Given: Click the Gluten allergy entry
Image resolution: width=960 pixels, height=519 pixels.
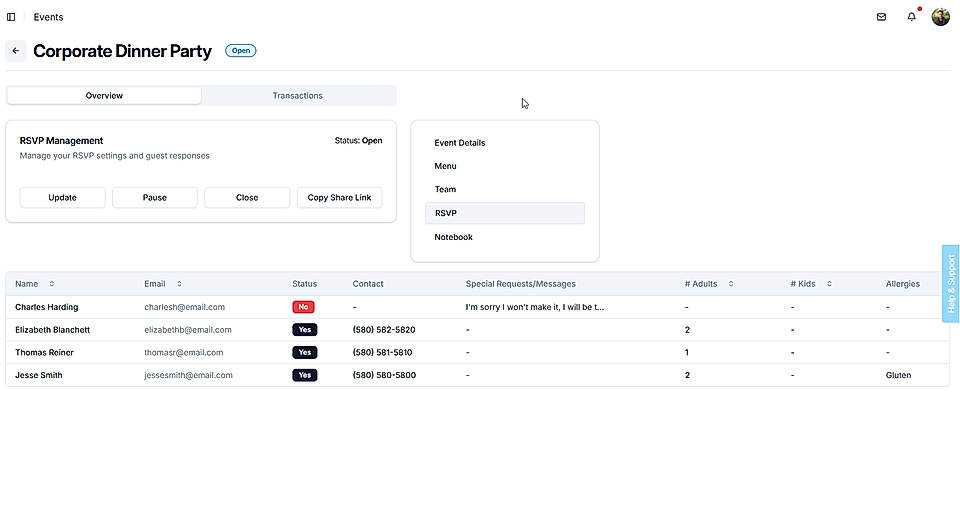Looking at the screenshot, I should click(x=898, y=375).
